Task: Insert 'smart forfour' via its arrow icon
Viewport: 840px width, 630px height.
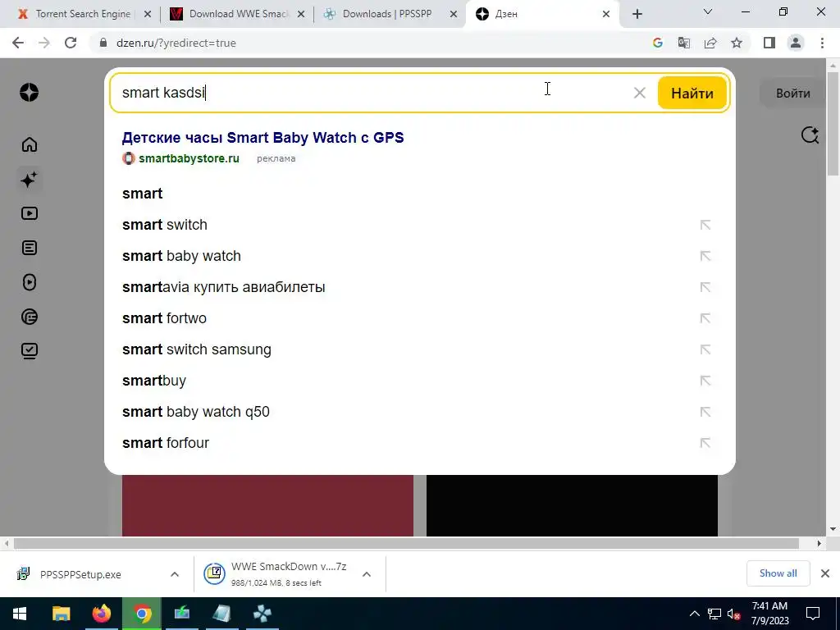Action: pyautogui.click(x=705, y=443)
